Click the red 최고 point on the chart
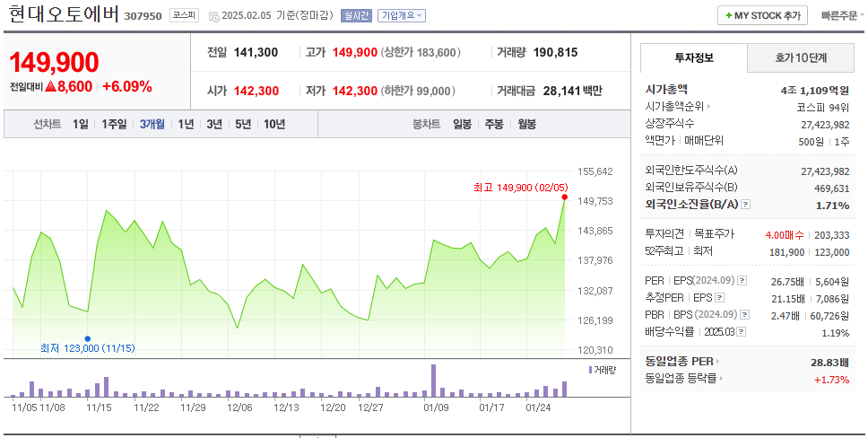 click(565, 197)
